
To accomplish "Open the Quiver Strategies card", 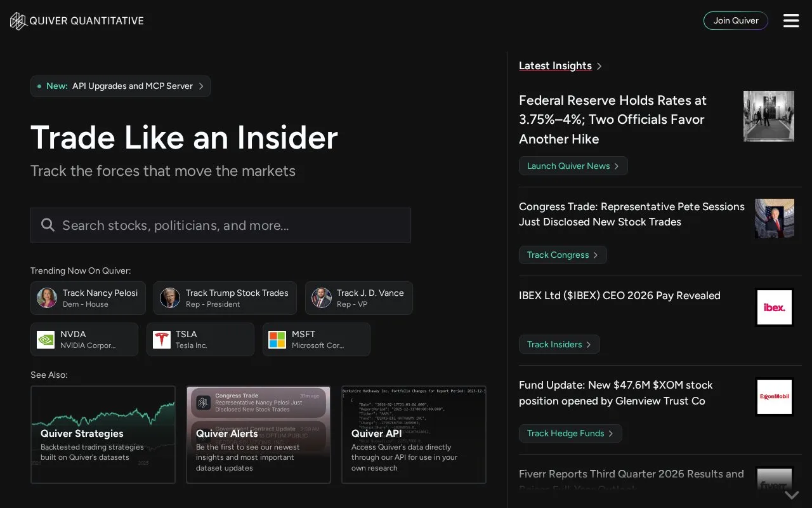I will pyautogui.click(x=103, y=434).
